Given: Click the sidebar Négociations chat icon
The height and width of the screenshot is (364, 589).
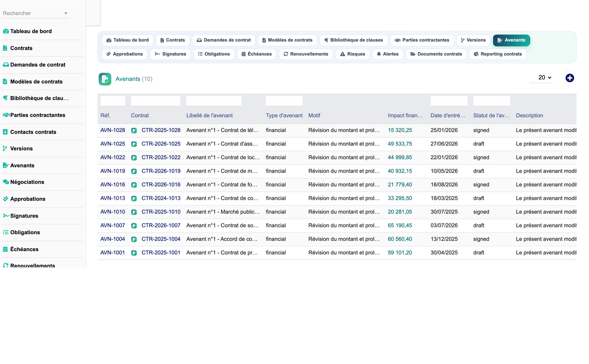Looking at the screenshot, I should [6, 182].
